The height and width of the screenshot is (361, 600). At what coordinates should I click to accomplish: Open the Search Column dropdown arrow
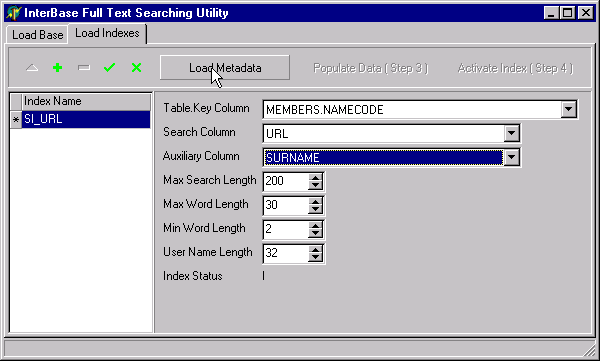[x=511, y=134]
